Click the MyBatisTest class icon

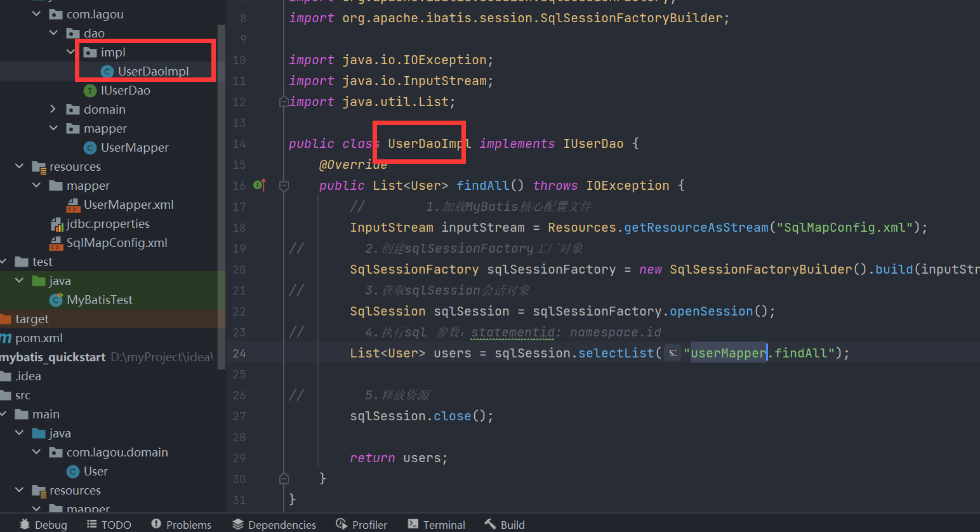point(56,300)
